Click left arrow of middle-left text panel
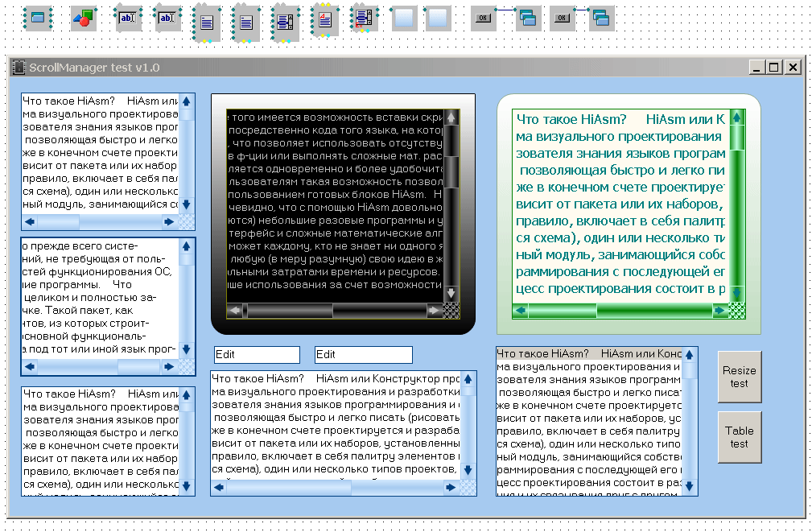The height and width of the screenshot is (532, 812). click(30, 367)
